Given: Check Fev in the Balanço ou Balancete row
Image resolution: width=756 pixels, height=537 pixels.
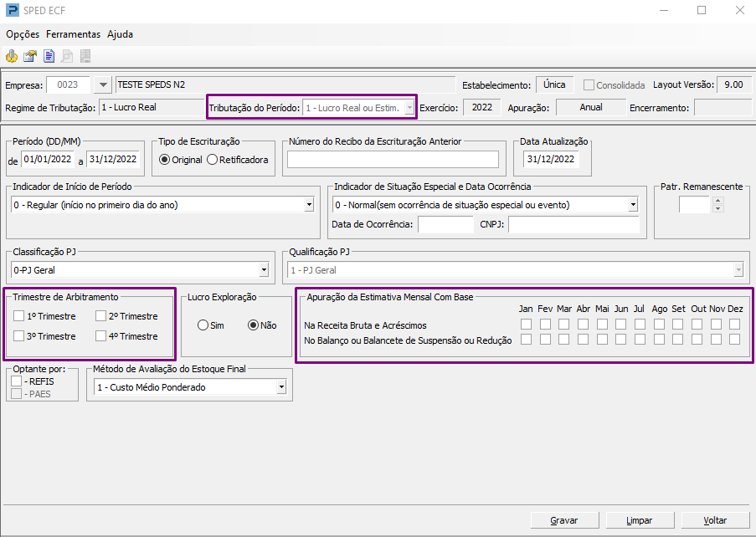Looking at the screenshot, I should [x=545, y=340].
